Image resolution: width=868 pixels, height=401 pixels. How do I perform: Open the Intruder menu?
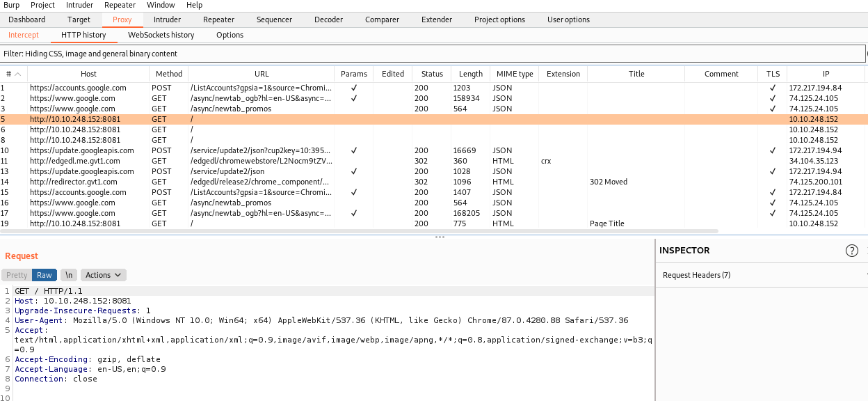(79, 5)
